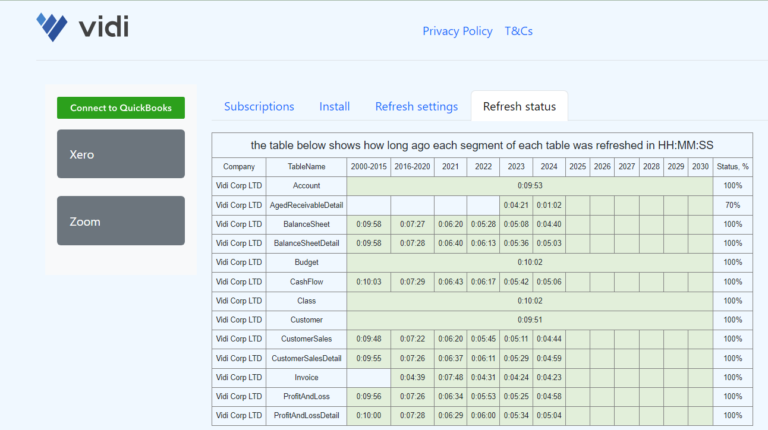
Task: Open the Privacy Policy link
Action: point(457,31)
